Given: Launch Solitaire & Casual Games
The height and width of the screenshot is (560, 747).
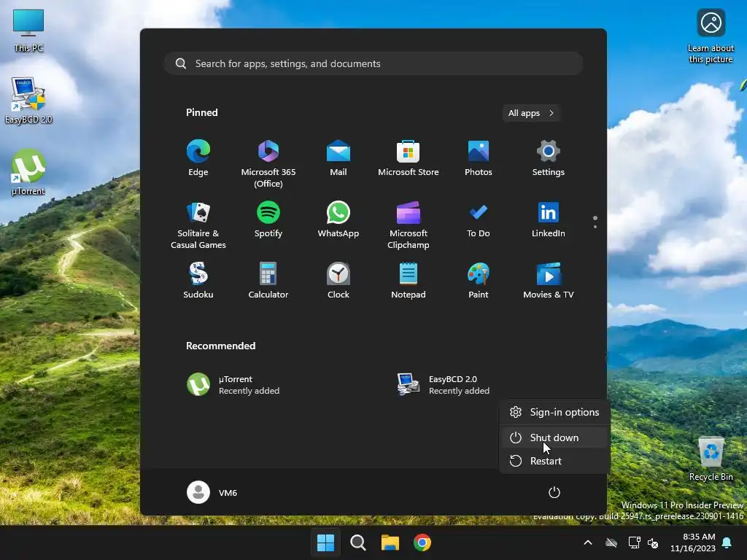Looking at the screenshot, I should point(198,225).
